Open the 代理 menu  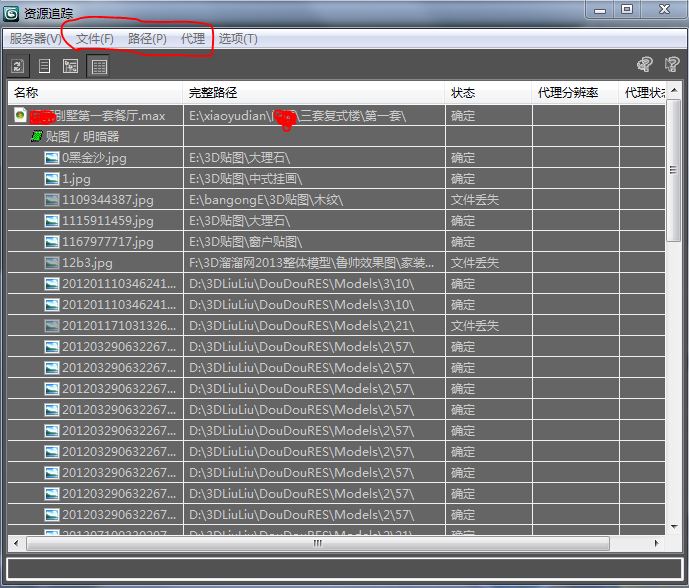193,39
